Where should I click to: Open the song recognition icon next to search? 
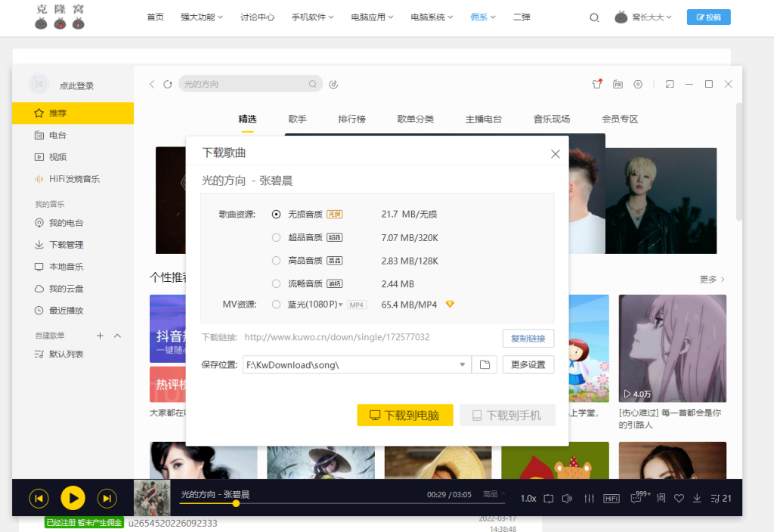click(x=333, y=85)
